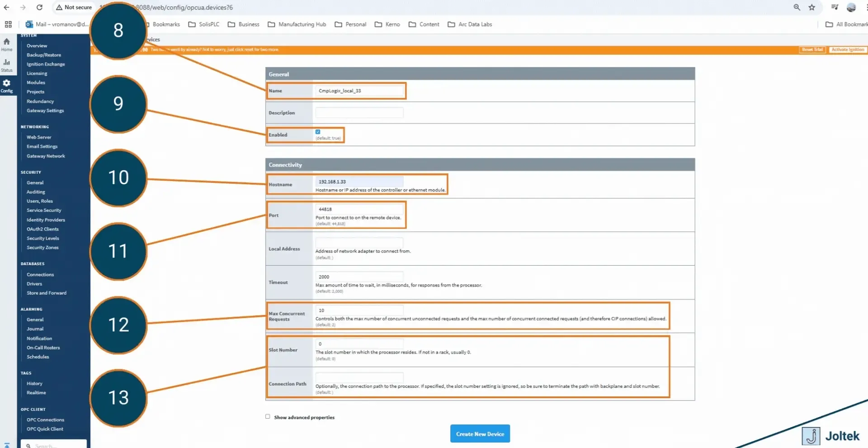Go back with browser back arrow

click(x=6, y=7)
